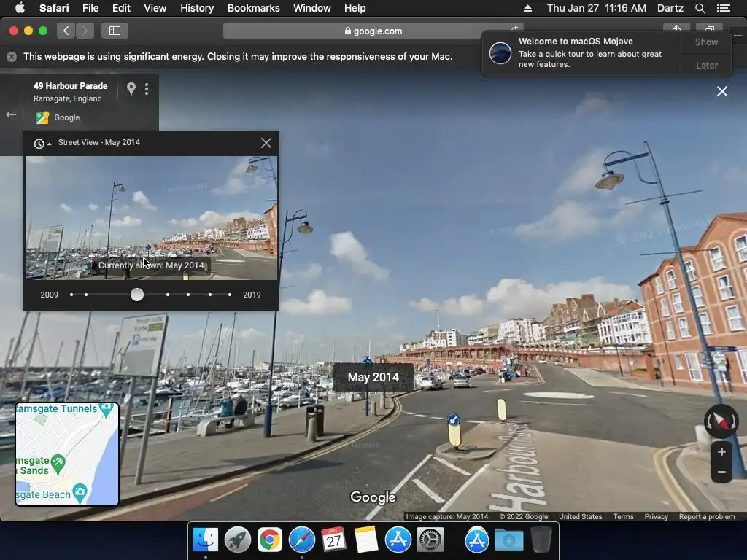Open the View menu
Viewport: 747px width, 560px height.
tap(155, 8)
